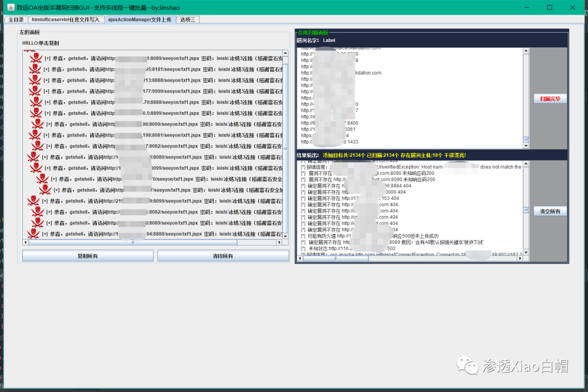The width and height of the screenshot is (588, 392).
Task: Maximize the 致远OA scanner window
Action: pos(549,8)
